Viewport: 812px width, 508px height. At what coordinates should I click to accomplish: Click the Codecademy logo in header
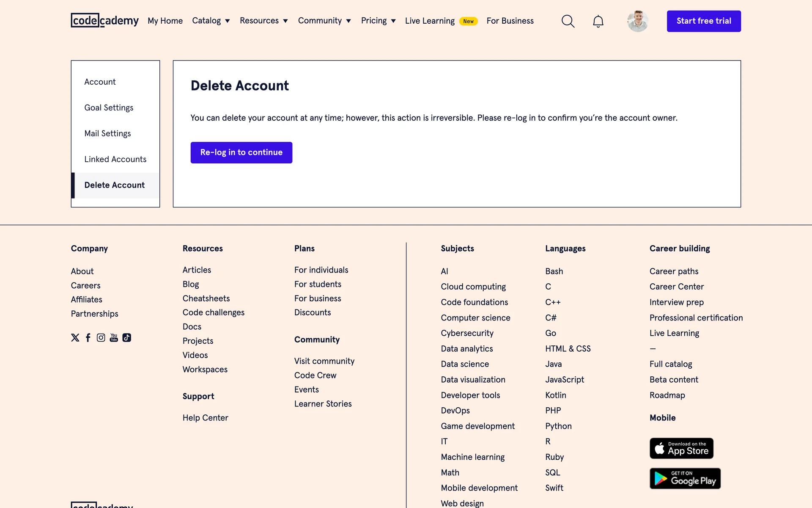(104, 20)
